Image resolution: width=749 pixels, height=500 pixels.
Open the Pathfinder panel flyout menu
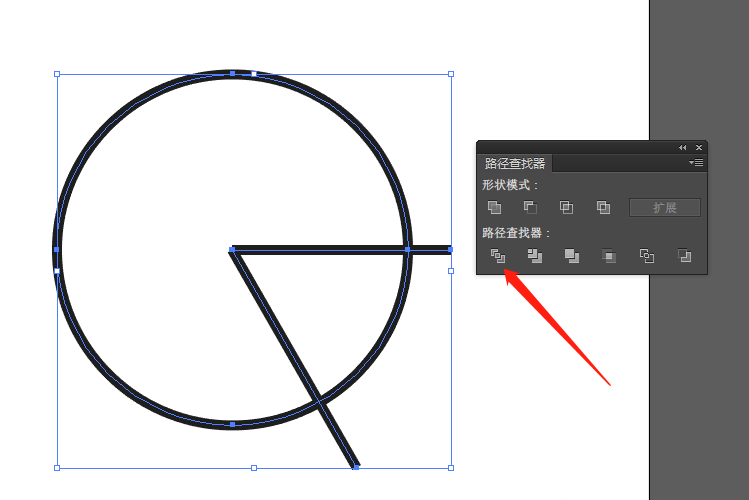(x=696, y=162)
